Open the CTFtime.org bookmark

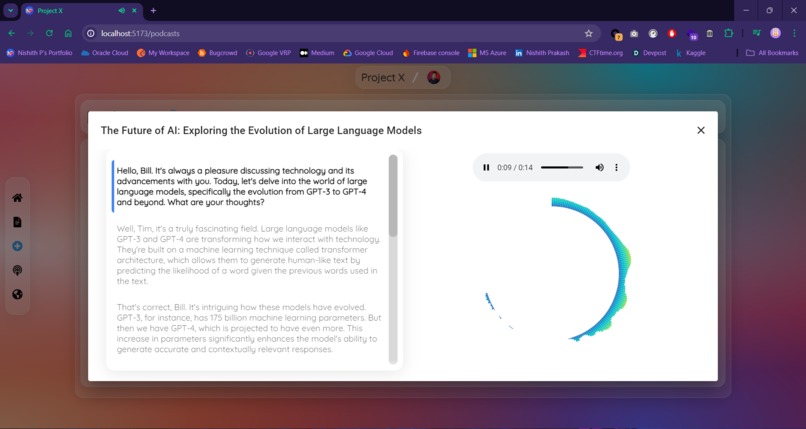click(600, 53)
